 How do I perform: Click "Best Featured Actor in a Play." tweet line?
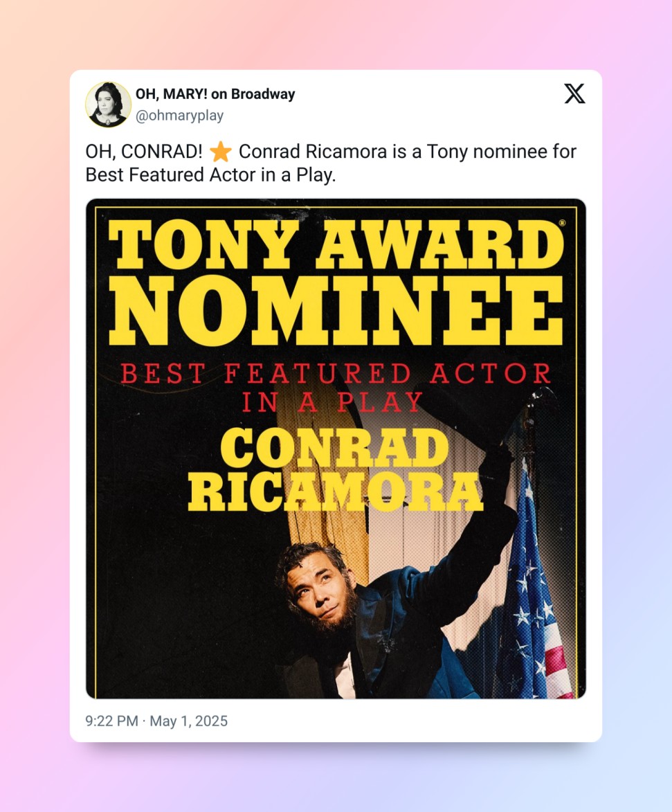[210, 175]
